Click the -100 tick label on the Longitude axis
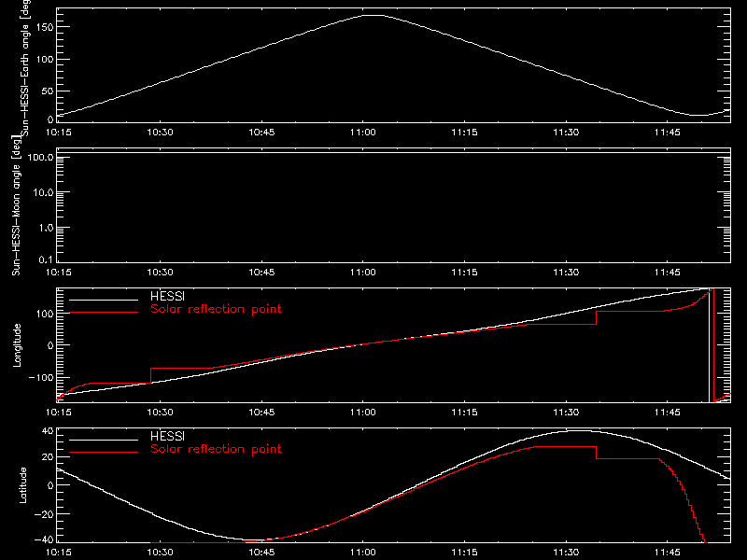The height and width of the screenshot is (560, 747). (41, 377)
